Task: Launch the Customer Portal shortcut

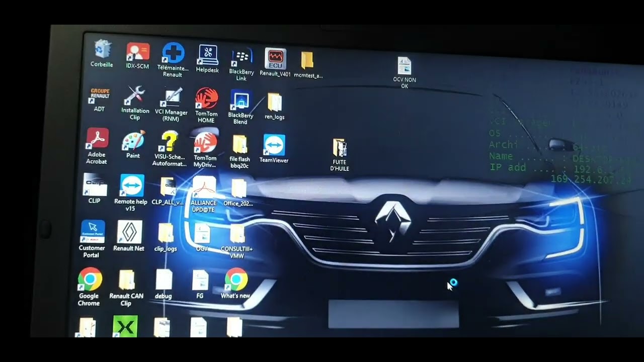Action: [92, 239]
